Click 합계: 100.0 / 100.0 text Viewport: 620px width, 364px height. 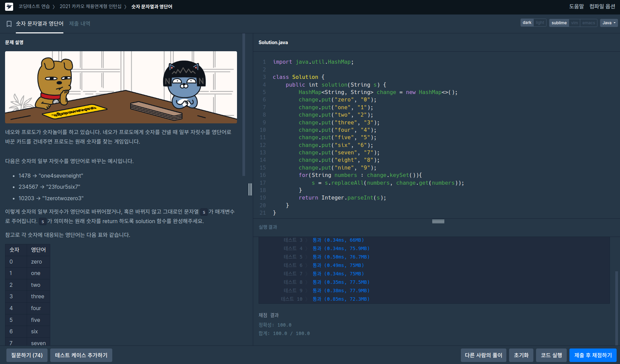[x=284, y=333]
